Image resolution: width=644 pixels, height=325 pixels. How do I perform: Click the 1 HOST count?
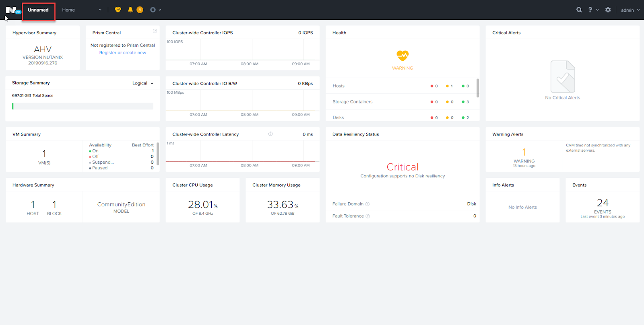(x=33, y=205)
